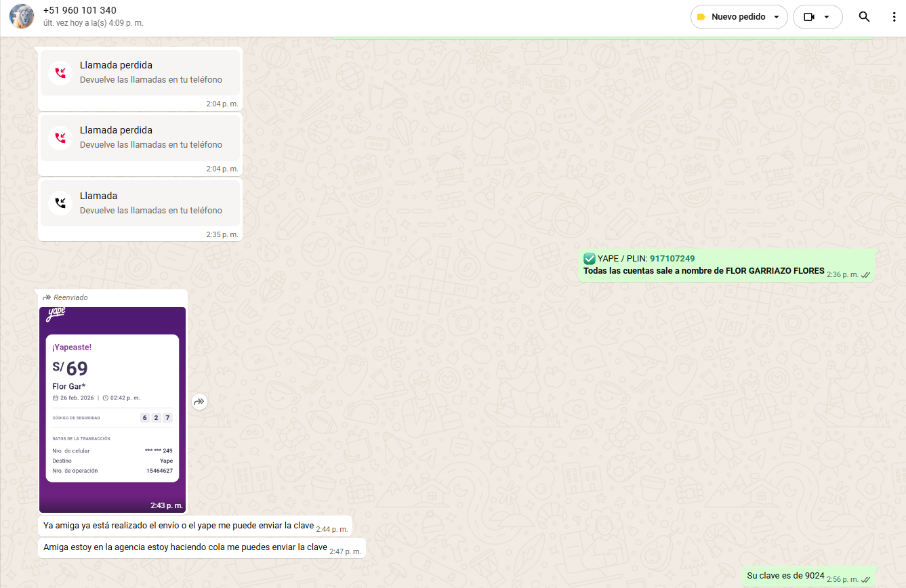Click the 'Ya amiga ya está realizado' message

[x=178, y=526]
